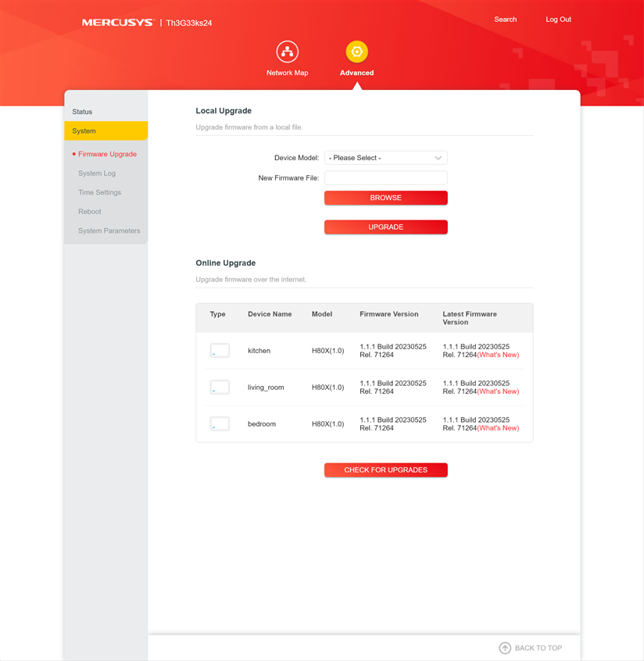Click the kitchen device name
Viewport: 644px width, 661px height.
coord(259,351)
